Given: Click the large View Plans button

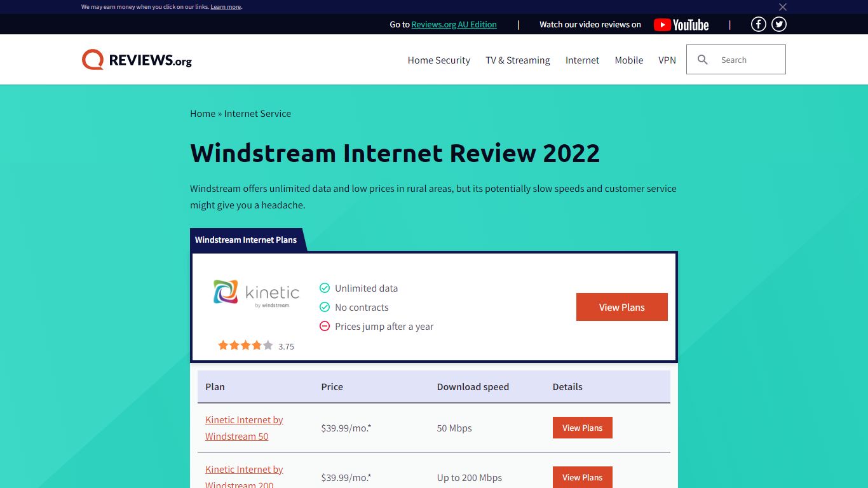Looking at the screenshot, I should (x=622, y=307).
